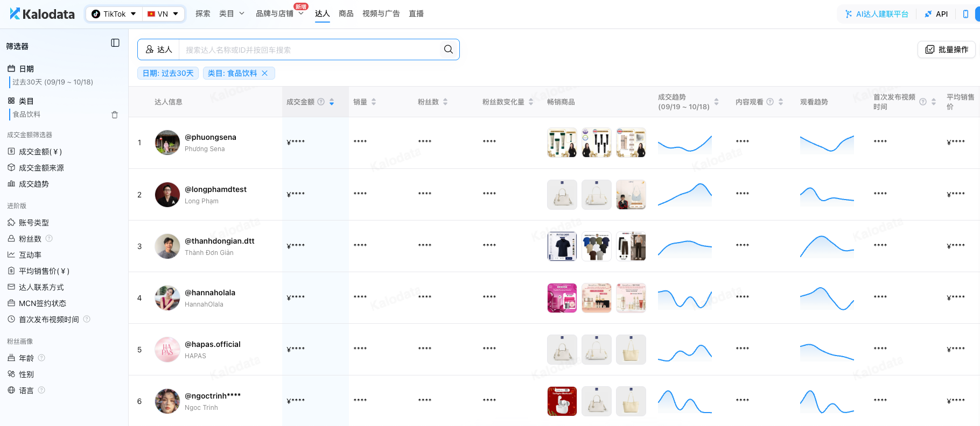Switch to the 视频与广告 tab
The height and width of the screenshot is (426, 980).
(381, 13)
